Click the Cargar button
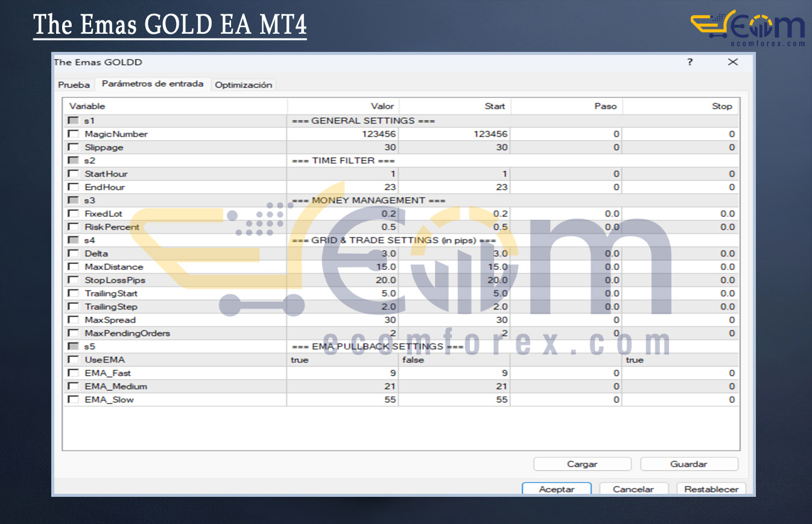 (x=582, y=464)
